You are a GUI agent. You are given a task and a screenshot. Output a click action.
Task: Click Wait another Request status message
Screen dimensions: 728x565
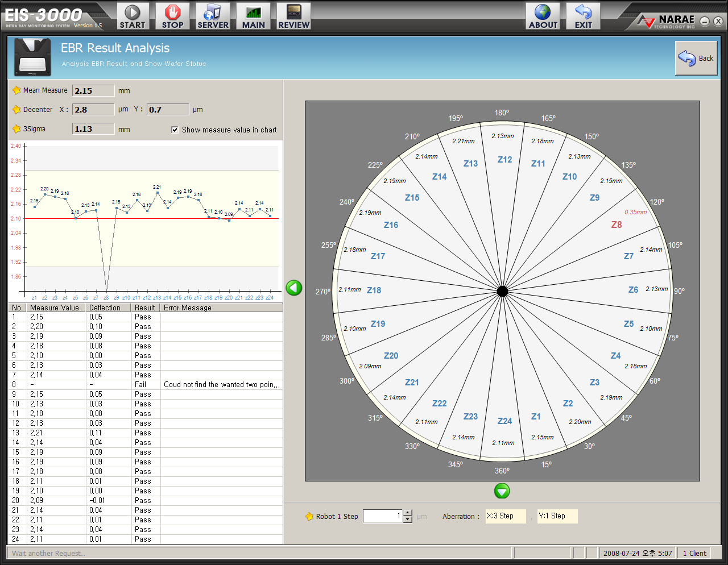pos(49,553)
